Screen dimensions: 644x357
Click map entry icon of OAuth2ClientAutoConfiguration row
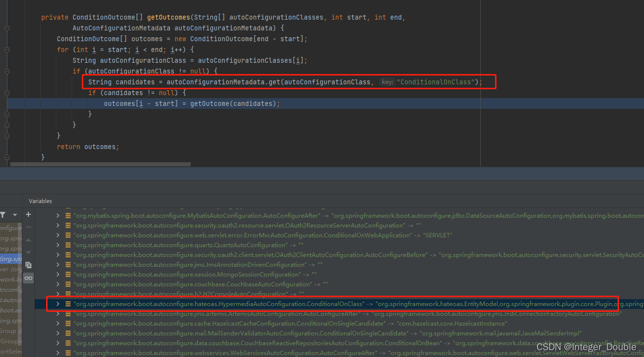(x=68, y=255)
